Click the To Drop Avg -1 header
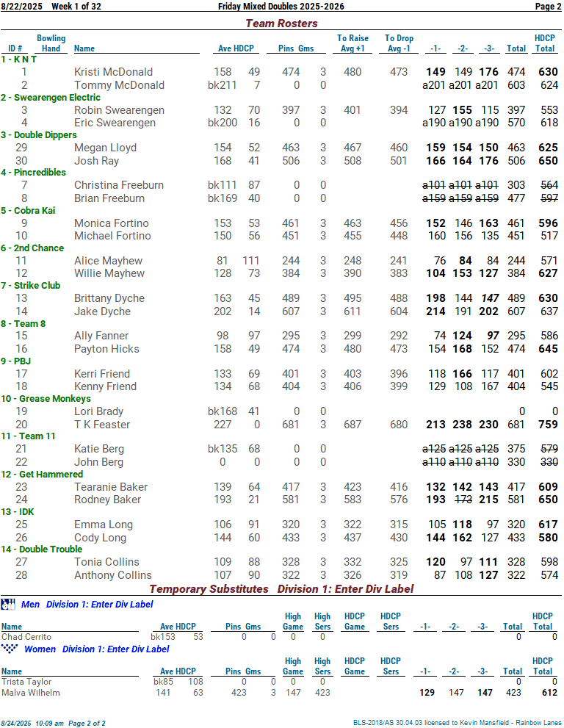Viewport: 564px width, 728px height. click(399, 43)
